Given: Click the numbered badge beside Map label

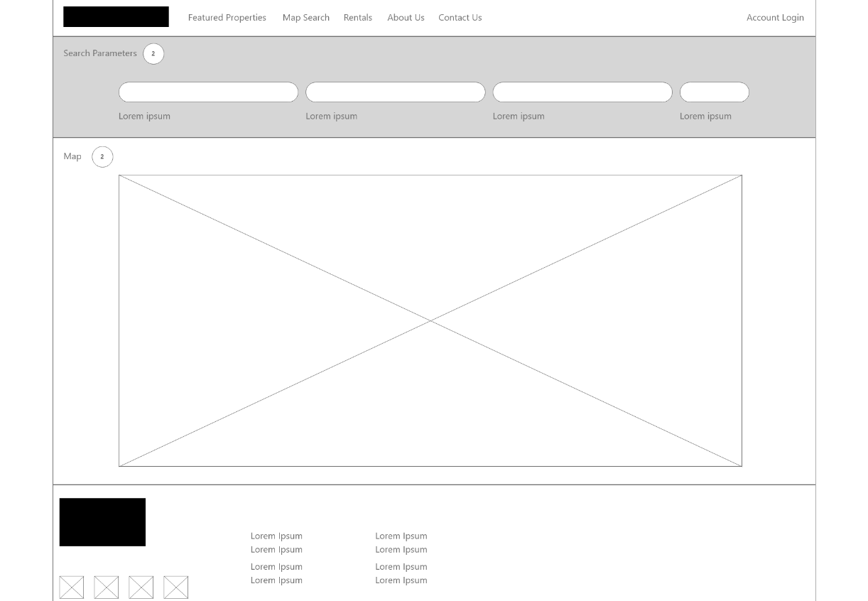Looking at the screenshot, I should click(102, 157).
